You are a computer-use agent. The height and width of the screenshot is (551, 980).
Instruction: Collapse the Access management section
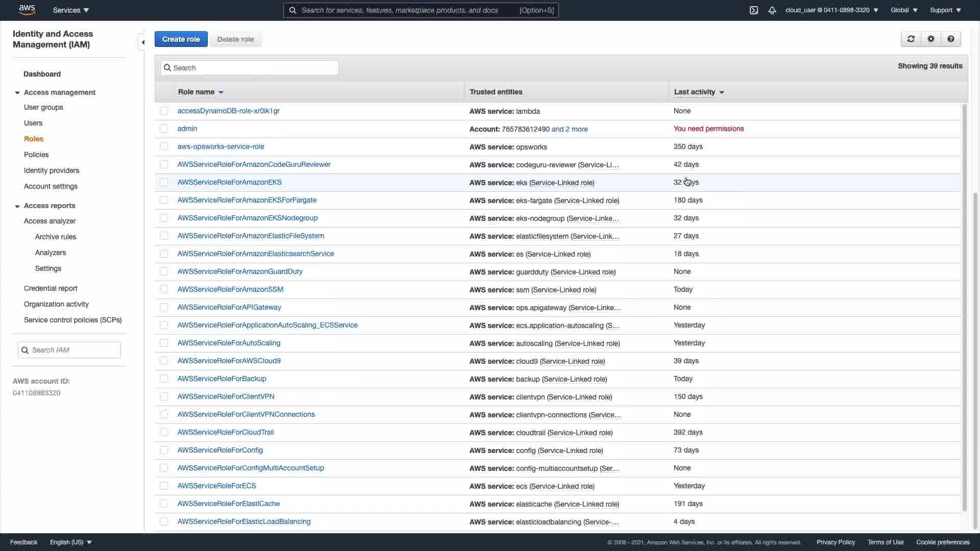point(17,93)
